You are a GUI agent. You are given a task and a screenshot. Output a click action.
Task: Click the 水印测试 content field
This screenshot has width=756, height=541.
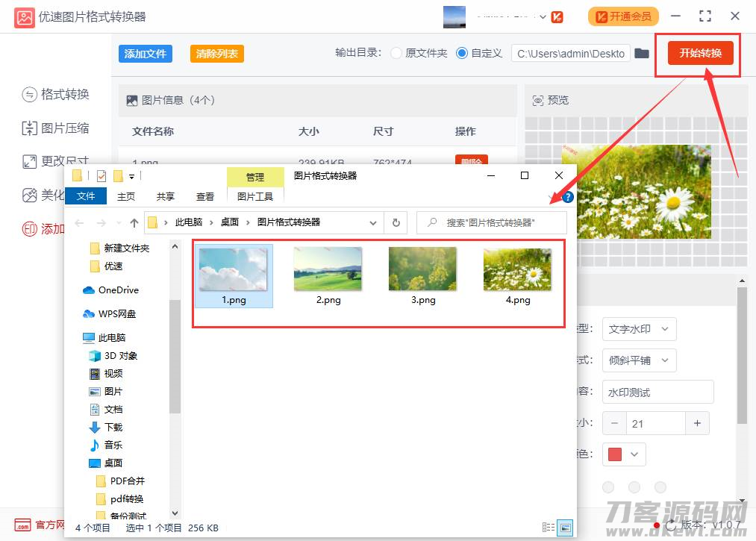click(657, 393)
